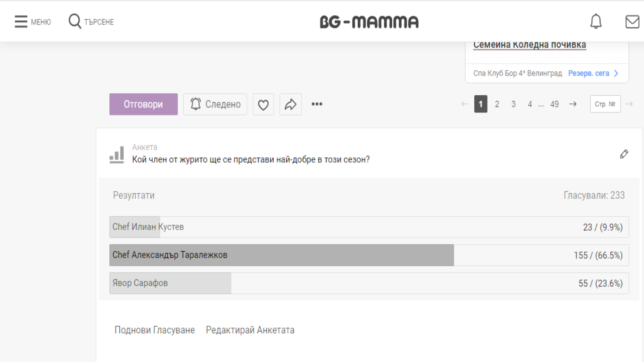Click the Отговори button

point(143,104)
